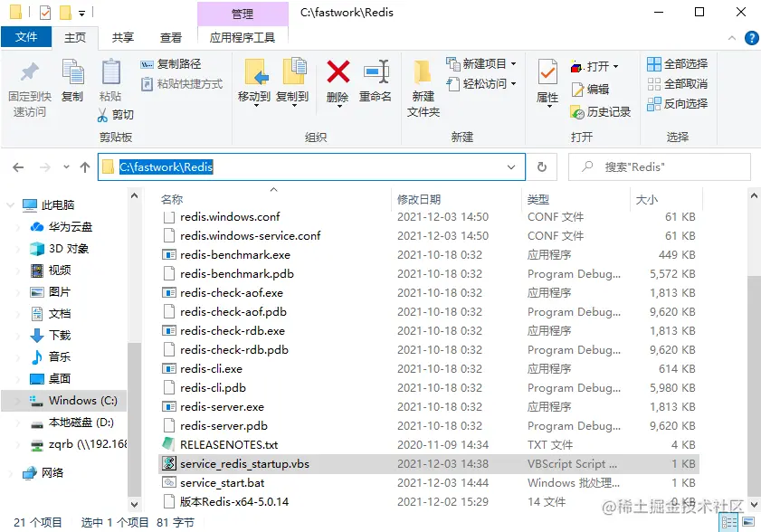Click the Paste (粘贴) ribbon icon
761x532 pixels.
pos(110,71)
